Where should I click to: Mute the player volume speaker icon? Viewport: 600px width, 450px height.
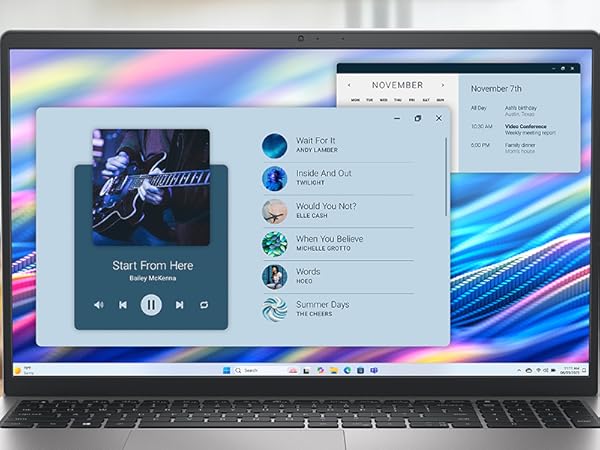click(98, 305)
